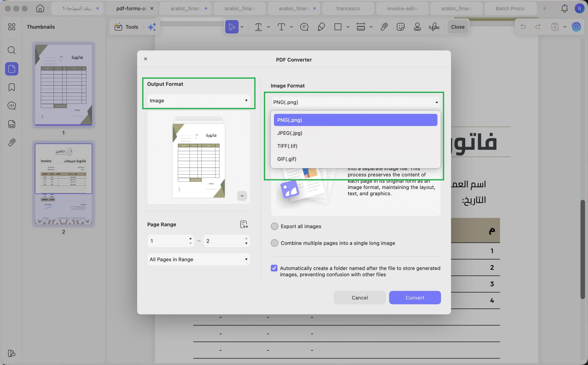Select the stamp tool

click(x=417, y=27)
